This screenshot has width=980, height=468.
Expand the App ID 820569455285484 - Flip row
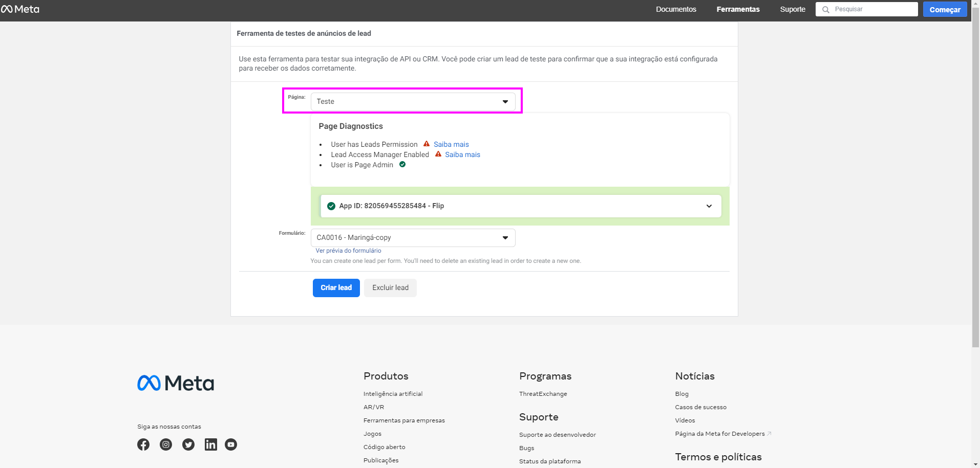pyautogui.click(x=521, y=206)
